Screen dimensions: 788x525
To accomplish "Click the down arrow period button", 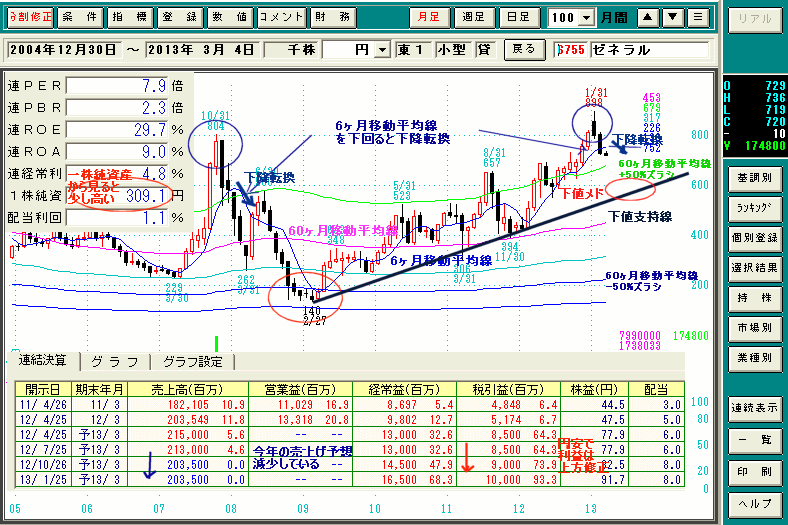I will click(672, 18).
